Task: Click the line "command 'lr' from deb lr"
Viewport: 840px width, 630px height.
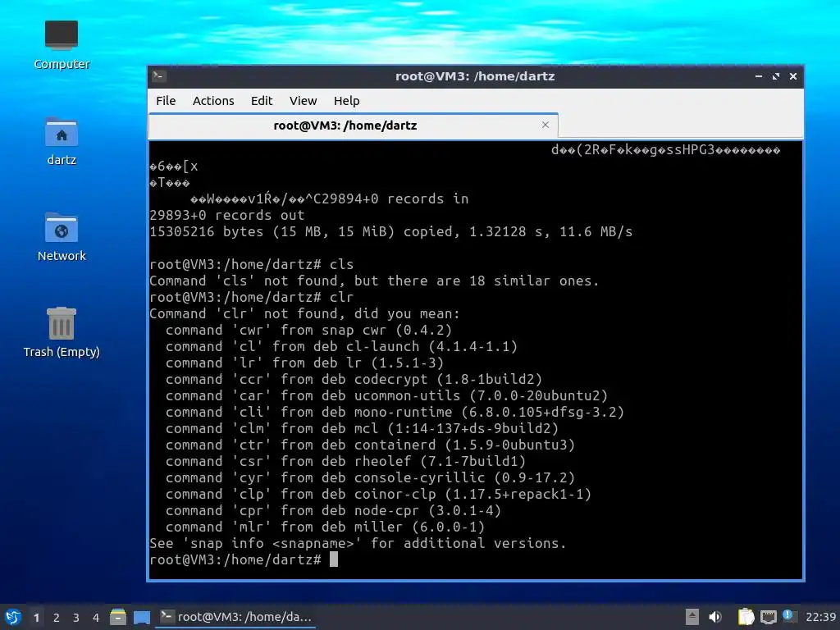Action: click(x=304, y=363)
